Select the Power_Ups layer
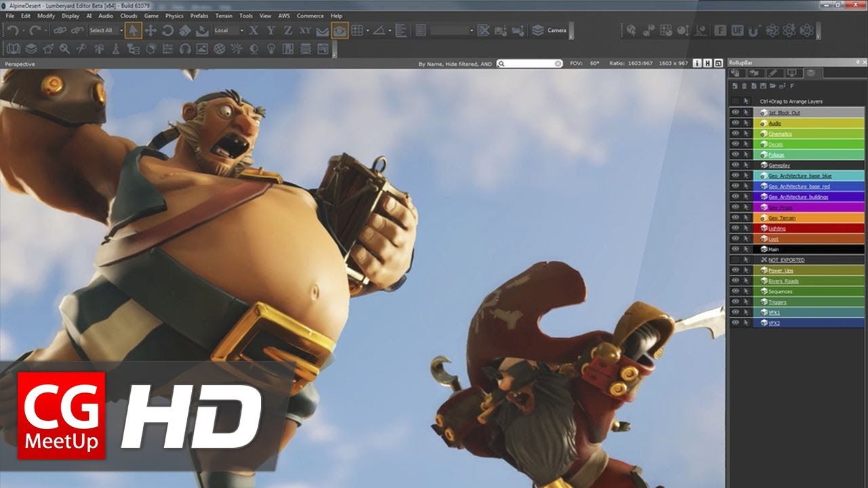 tap(809, 270)
